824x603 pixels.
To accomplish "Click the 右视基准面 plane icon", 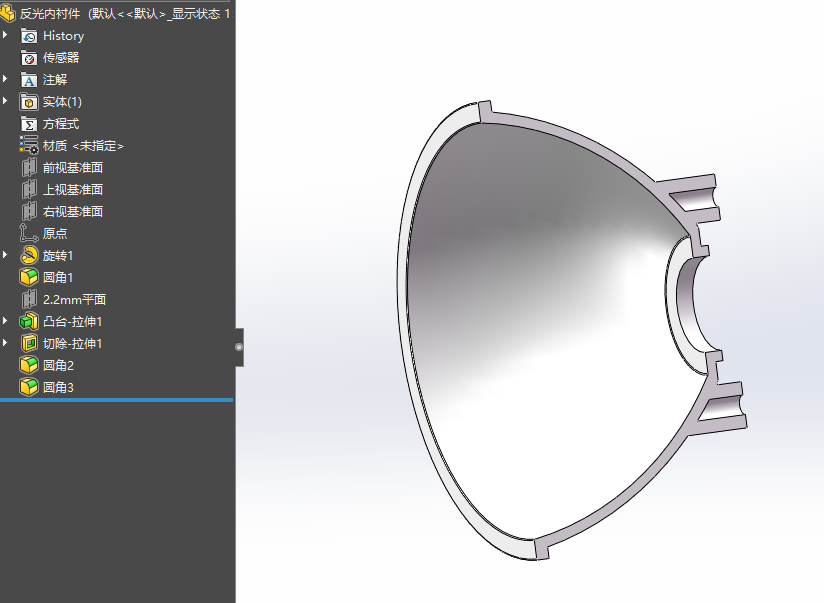I will 29,212.
